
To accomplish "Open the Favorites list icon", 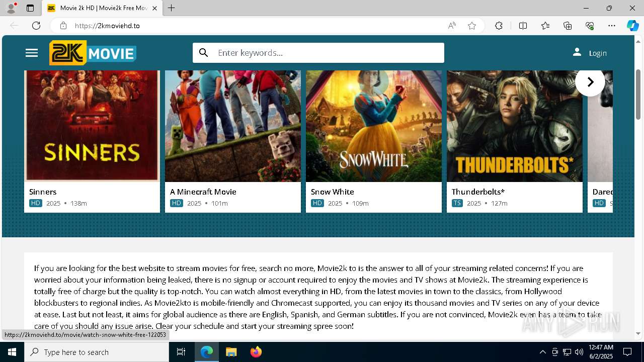I will (545, 26).
